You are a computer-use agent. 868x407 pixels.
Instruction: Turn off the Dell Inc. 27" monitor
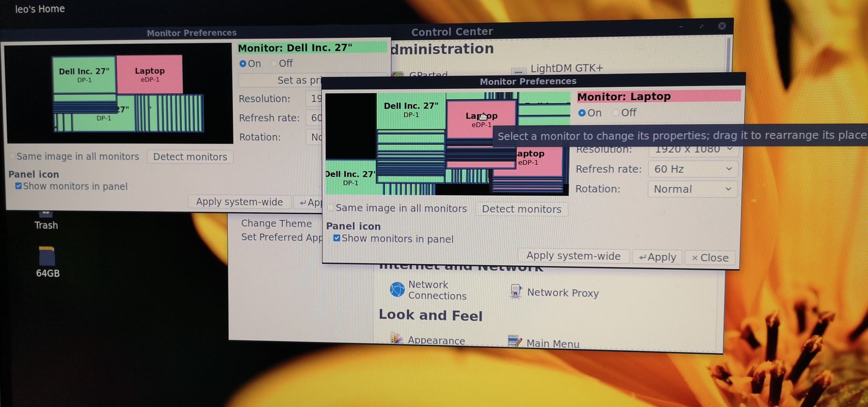click(x=274, y=63)
